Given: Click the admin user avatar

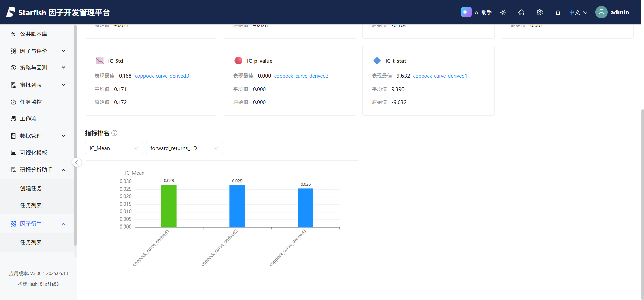Looking at the screenshot, I should pos(601,12).
